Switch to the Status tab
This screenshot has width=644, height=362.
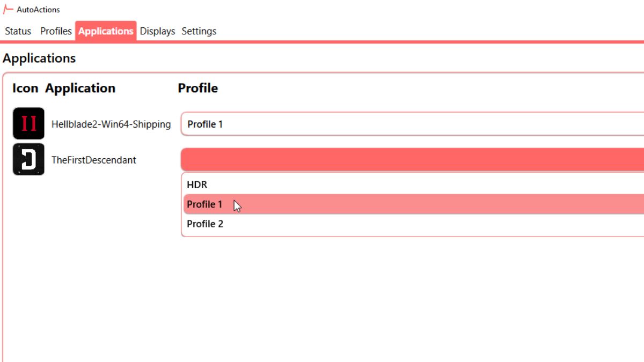[18, 31]
